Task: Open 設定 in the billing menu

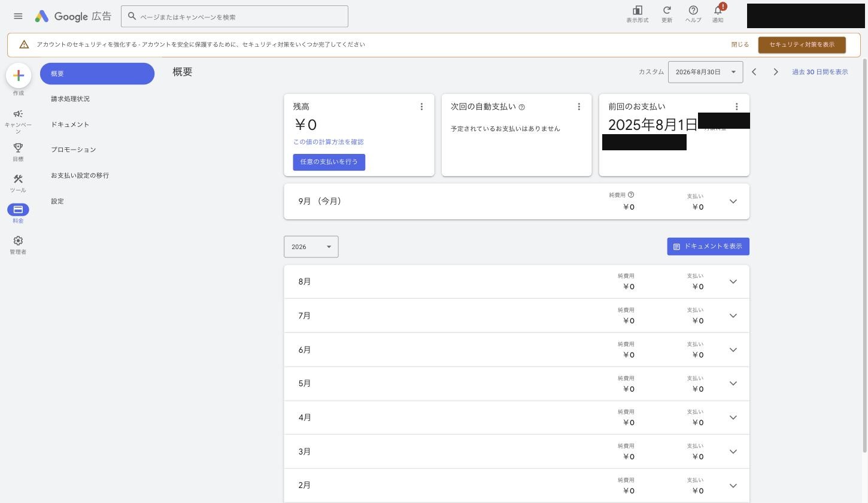Action: pos(57,201)
